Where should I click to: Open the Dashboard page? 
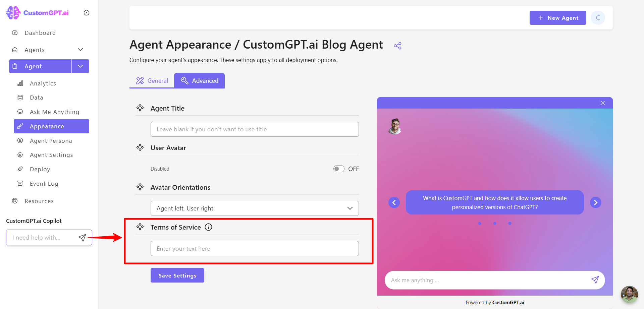click(x=40, y=33)
